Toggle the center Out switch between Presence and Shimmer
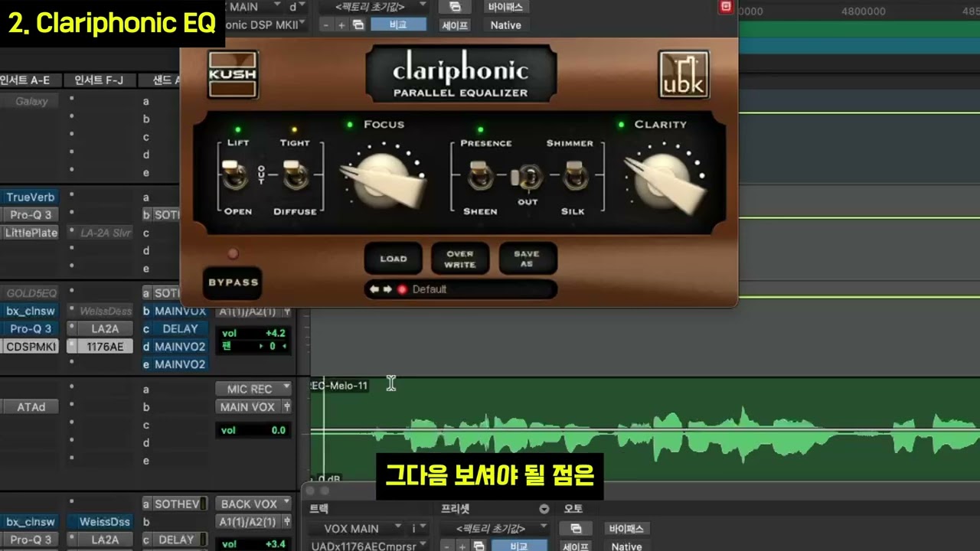The image size is (980, 551). 528,178
